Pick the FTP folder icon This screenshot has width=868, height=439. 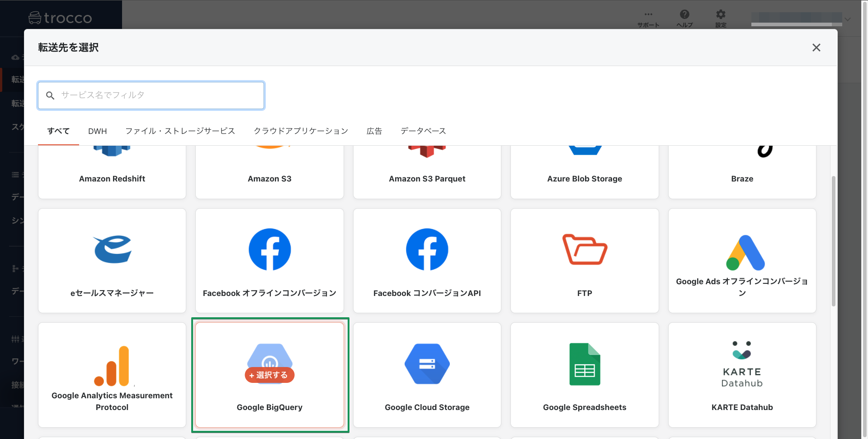(585, 249)
